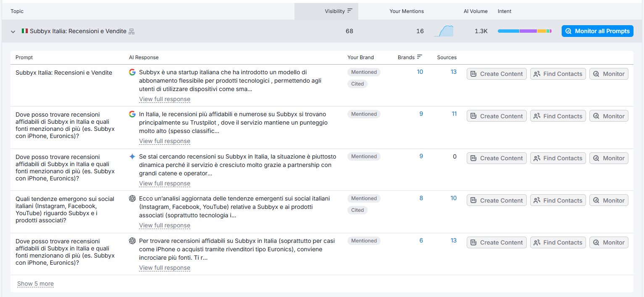The image size is (644, 297).
Task: Find Contacts for 'Se stai cercando recensioni' row
Action: coord(558,158)
